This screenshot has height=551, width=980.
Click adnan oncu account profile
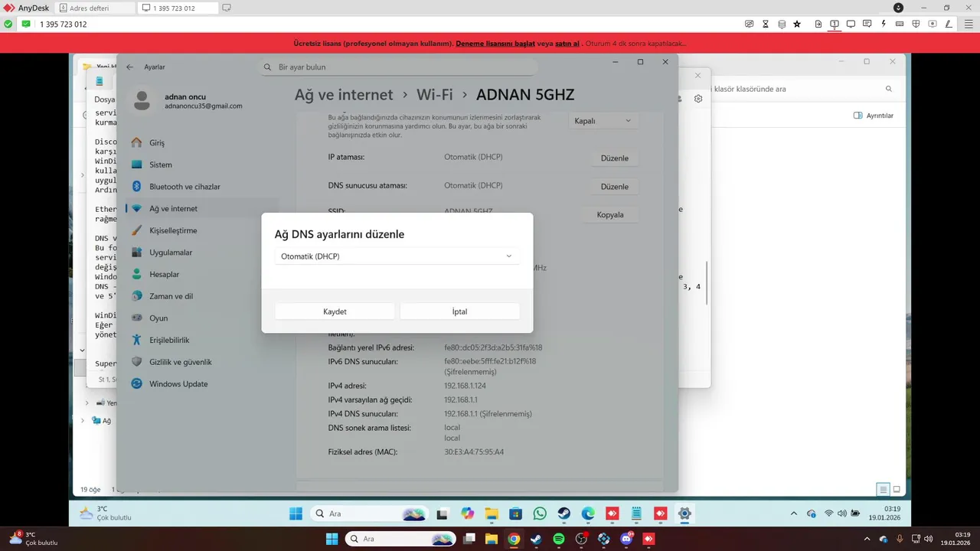click(x=188, y=101)
